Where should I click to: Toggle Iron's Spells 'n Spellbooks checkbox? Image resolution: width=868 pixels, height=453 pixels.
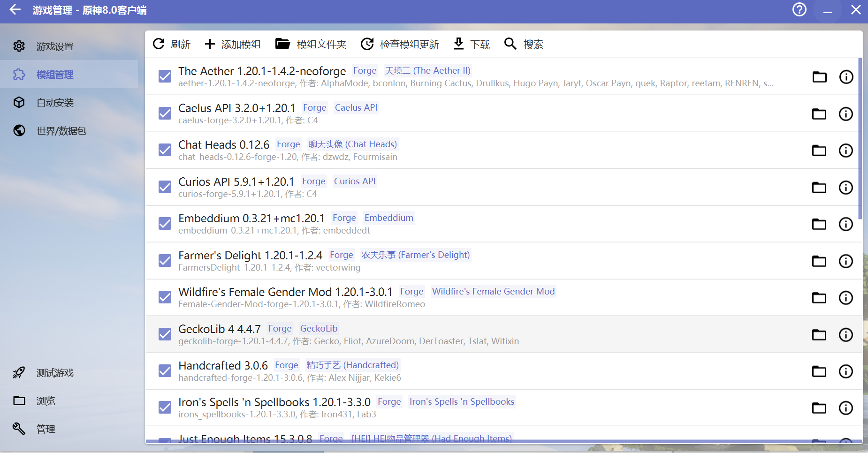165,408
